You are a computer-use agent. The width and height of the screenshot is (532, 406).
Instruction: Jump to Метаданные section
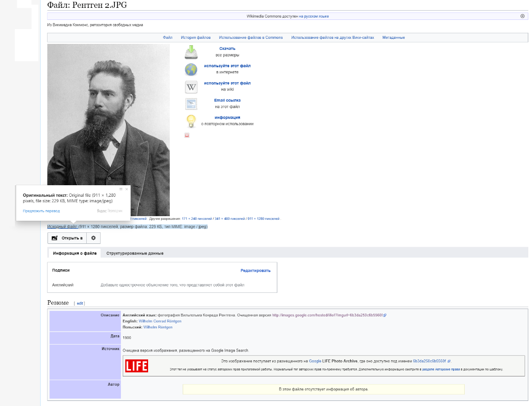pos(394,37)
